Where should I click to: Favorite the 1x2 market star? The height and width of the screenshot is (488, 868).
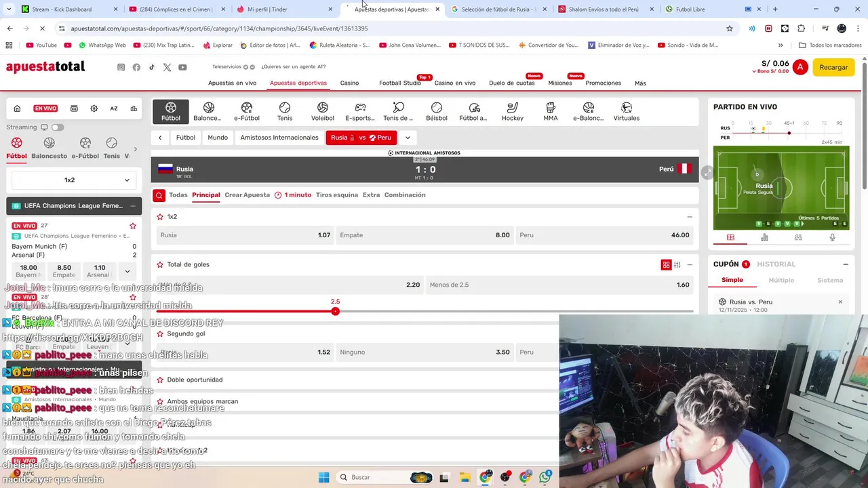(x=160, y=217)
